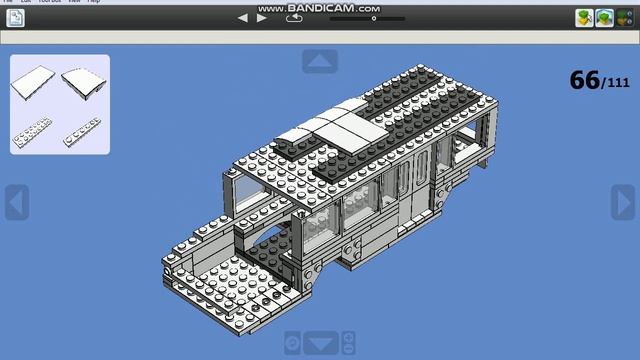Rotate camera down with the bottom arrow

pyautogui.click(x=321, y=342)
